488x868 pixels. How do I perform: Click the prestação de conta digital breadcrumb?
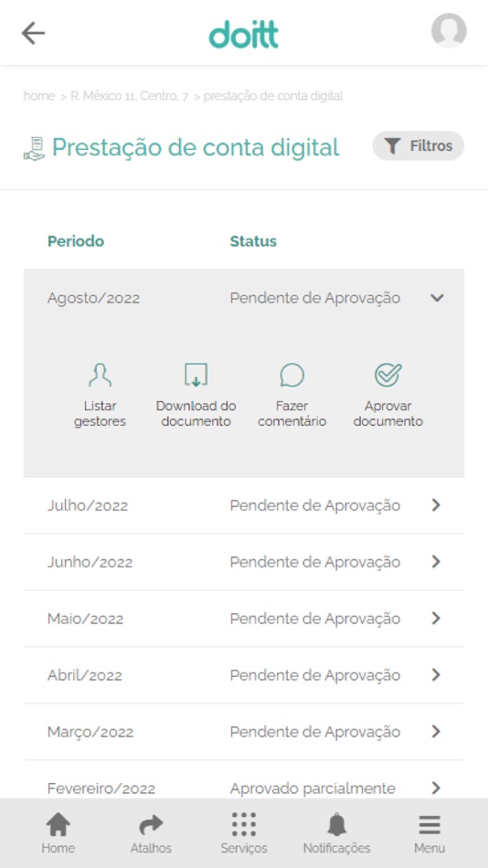pyautogui.click(x=273, y=96)
